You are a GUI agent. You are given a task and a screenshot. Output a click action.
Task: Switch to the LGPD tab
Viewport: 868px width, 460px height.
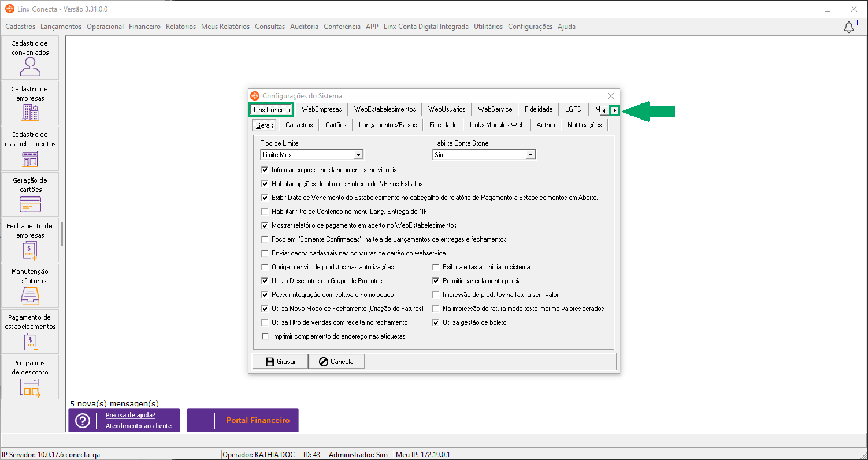coord(573,110)
